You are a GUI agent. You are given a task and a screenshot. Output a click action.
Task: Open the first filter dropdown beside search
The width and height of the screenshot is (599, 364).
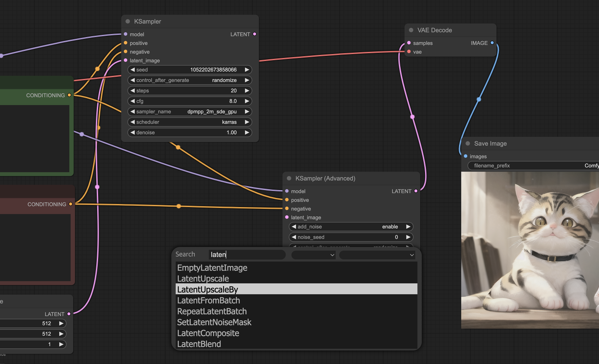(x=313, y=255)
